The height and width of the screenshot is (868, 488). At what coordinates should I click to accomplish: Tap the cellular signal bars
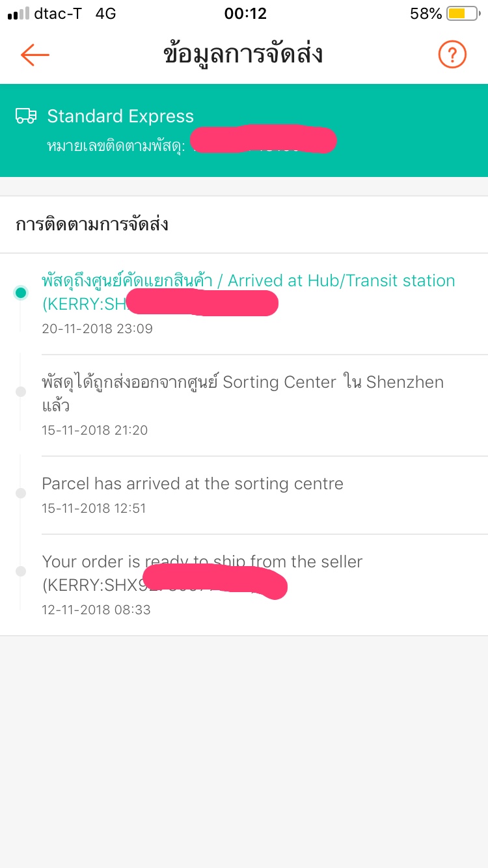click(18, 14)
